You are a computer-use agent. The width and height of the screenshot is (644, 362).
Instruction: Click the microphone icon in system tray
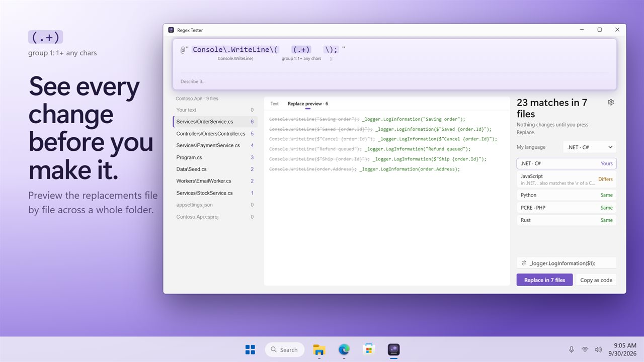[572, 349]
